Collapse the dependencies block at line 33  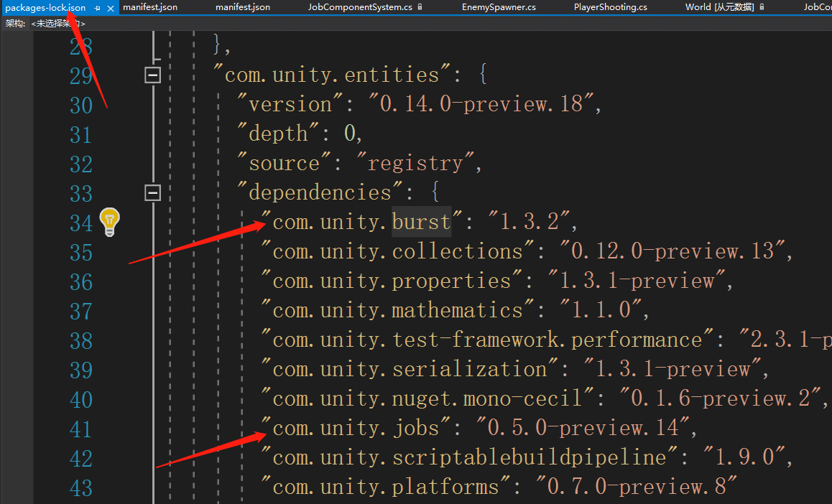pos(152,192)
